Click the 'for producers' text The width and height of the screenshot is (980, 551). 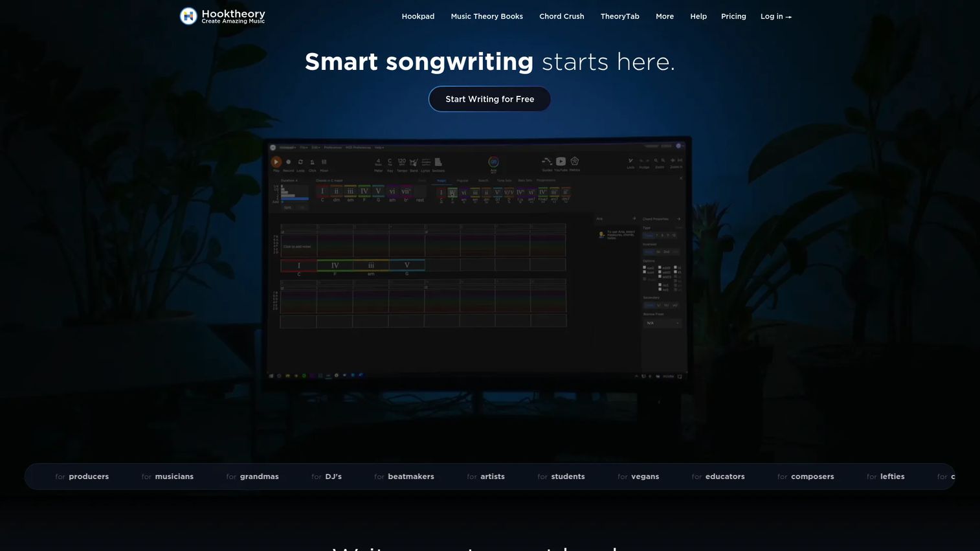click(82, 477)
